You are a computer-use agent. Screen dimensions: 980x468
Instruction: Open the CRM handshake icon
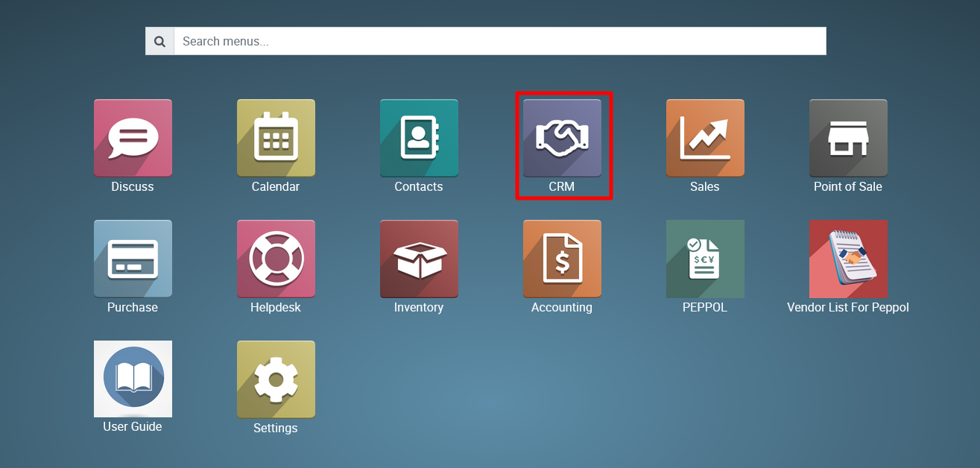562,138
